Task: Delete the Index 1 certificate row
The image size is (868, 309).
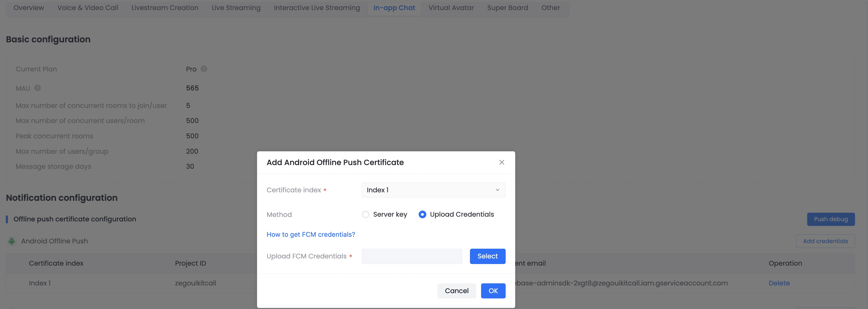Action: click(x=779, y=283)
